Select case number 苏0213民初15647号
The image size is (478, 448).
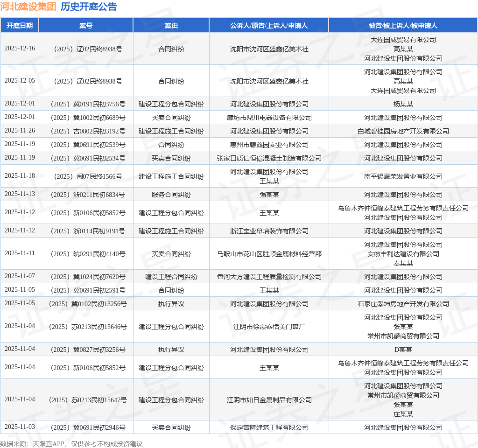tap(88, 400)
